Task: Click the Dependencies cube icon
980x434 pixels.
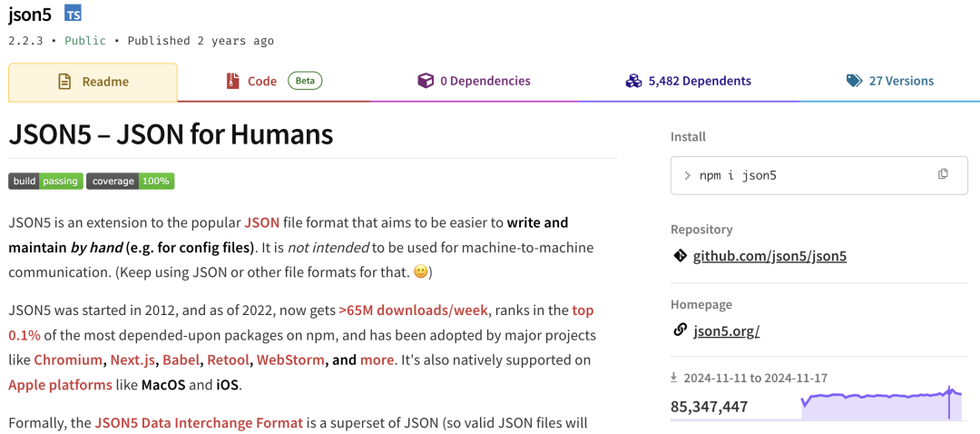Action: click(426, 82)
